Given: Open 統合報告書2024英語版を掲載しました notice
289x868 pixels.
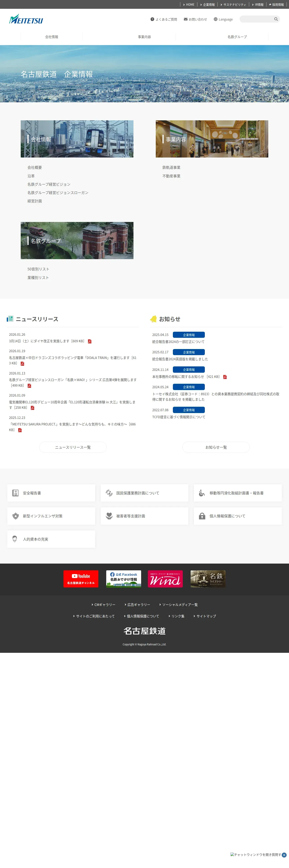Looking at the screenshot, I should [180, 359].
